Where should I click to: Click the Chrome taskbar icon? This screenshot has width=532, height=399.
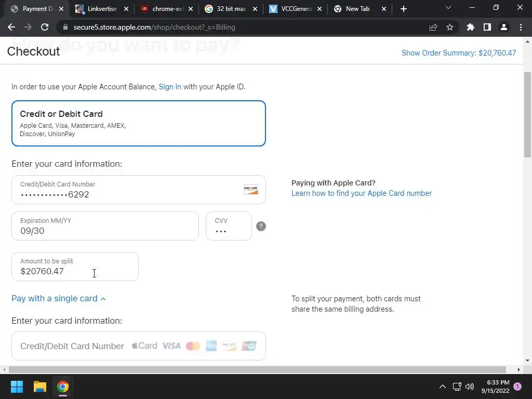(63, 387)
